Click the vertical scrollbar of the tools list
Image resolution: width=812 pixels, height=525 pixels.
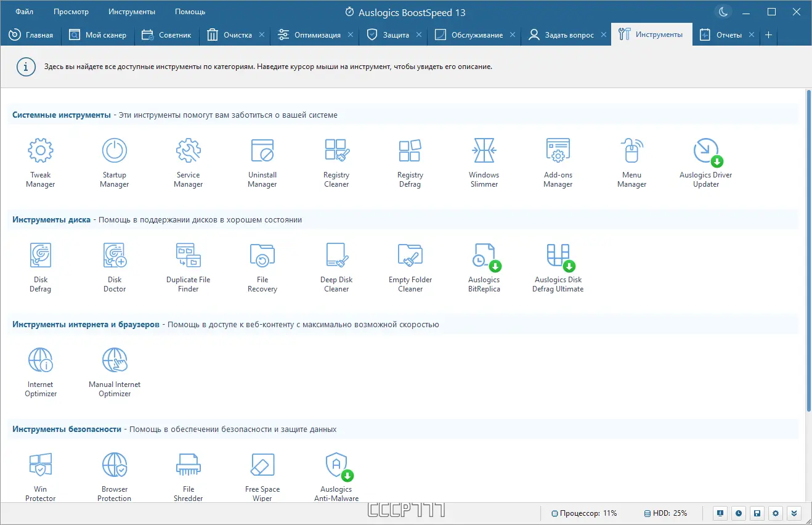(x=808, y=250)
